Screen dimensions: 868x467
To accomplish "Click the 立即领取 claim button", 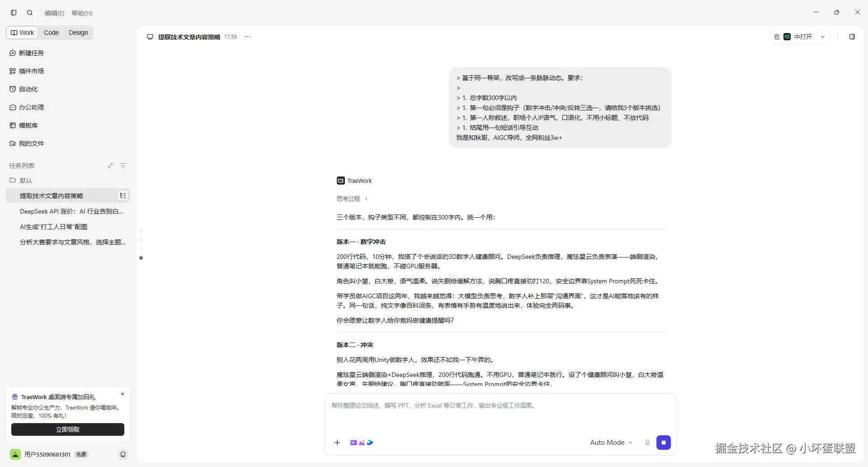I will [68, 429].
